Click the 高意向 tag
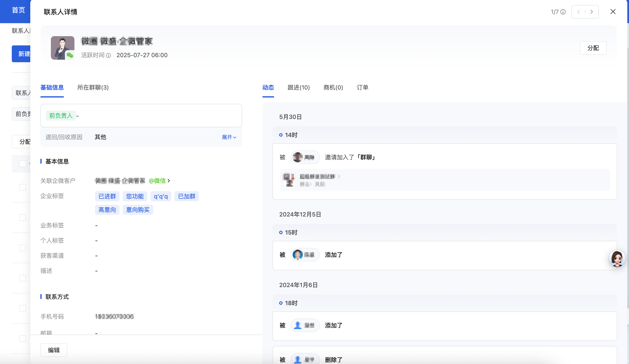 (x=107, y=210)
